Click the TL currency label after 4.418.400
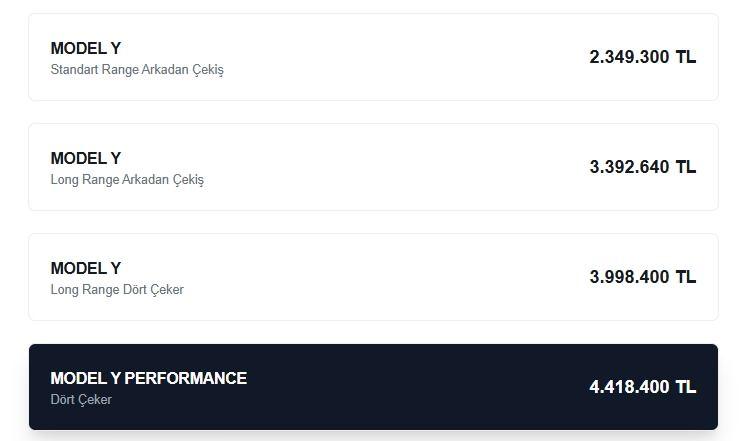The image size is (743, 441). click(x=686, y=387)
